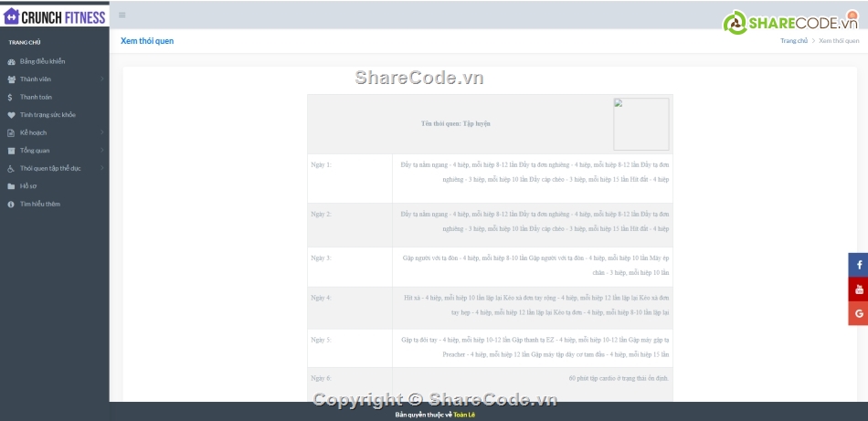The height and width of the screenshot is (421, 868).
Task: Click the Ngày 1 table row
Action: click(490, 178)
